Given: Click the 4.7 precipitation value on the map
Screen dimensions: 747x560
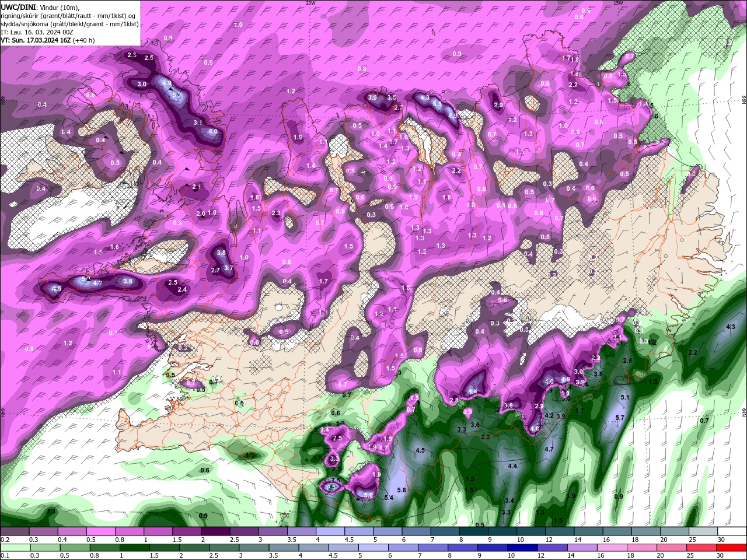Looking at the screenshot, I should pyautogui.click(x=549, y=449).
